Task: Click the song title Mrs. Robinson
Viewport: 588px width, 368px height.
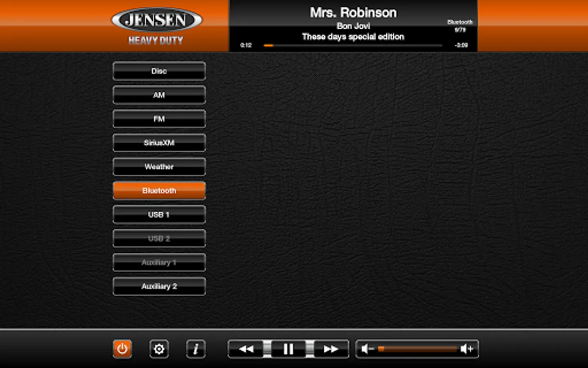Action: (353, 13)
